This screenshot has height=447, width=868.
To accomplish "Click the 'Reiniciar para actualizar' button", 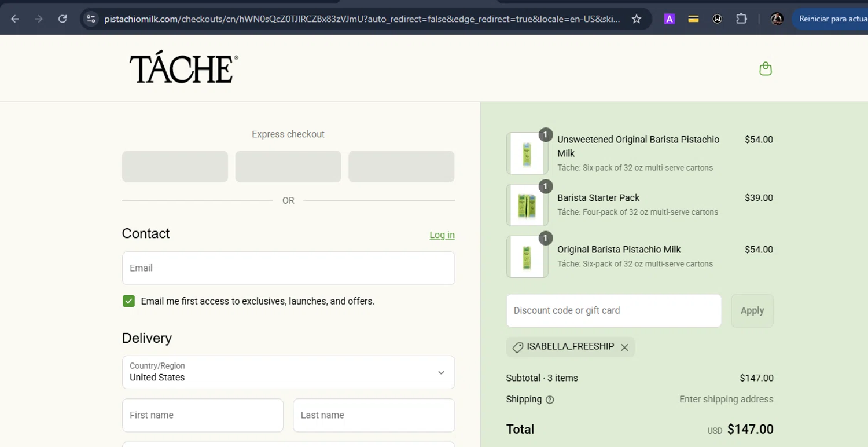I will (830, 19).
